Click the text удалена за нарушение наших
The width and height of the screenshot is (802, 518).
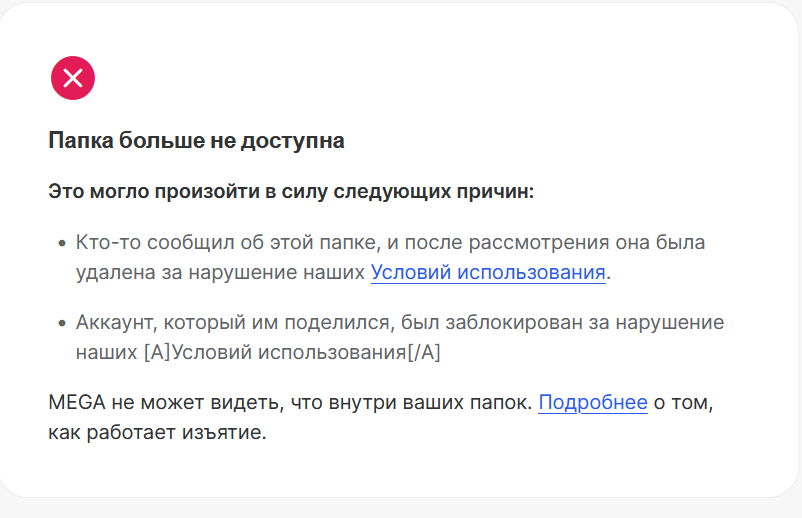(220, 272)
